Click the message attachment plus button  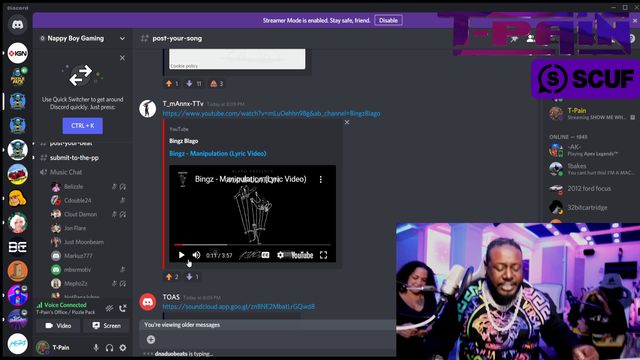point(151,340)
